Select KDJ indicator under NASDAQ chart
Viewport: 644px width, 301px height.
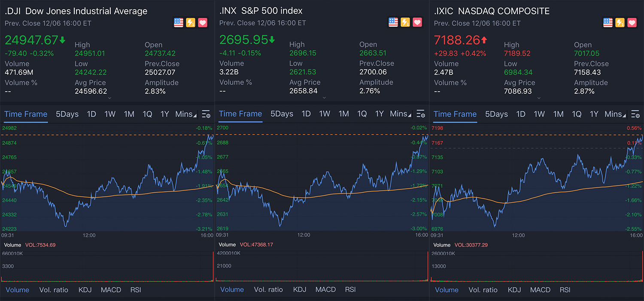click(x=514, y=290)
